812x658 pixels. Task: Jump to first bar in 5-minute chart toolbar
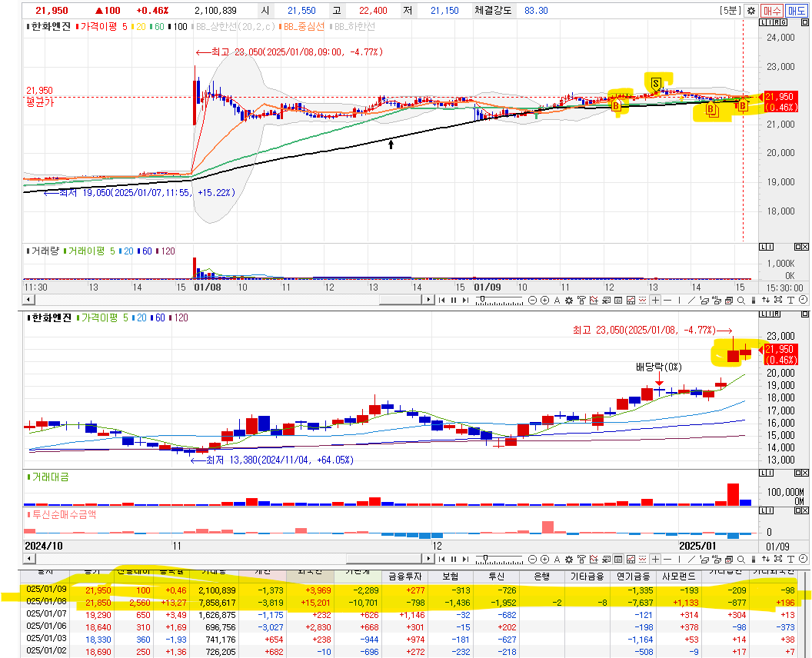pos(441,301)
